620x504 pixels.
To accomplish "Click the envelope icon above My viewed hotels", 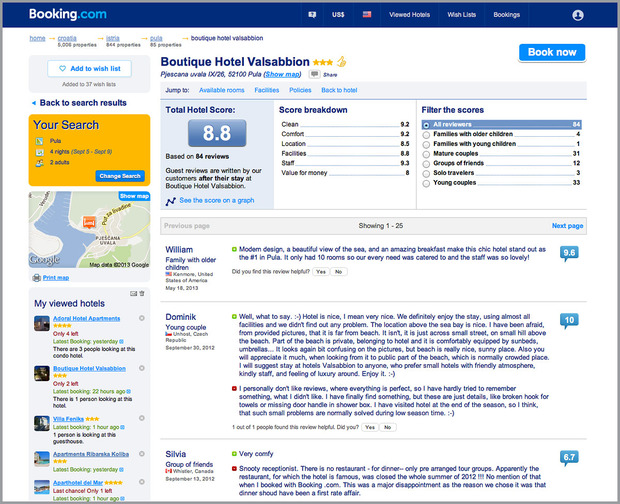I will (x=133, y=293).
